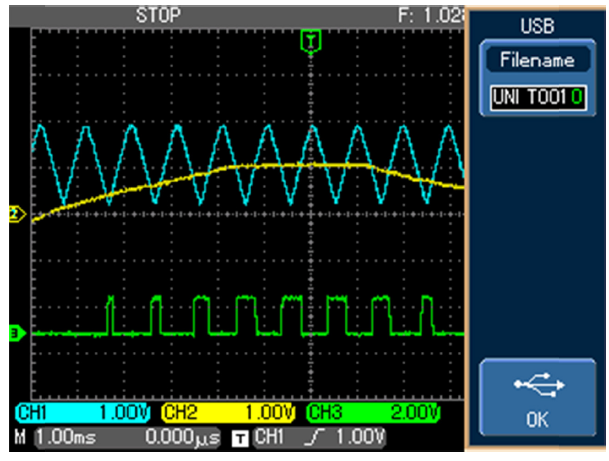Click the trigger source CH1 label
Viewport: 609px width, 461px height.
coord(268,436)
